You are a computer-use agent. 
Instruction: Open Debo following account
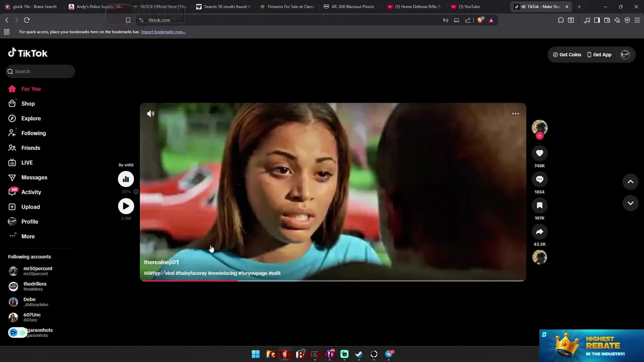pos(28,302)
